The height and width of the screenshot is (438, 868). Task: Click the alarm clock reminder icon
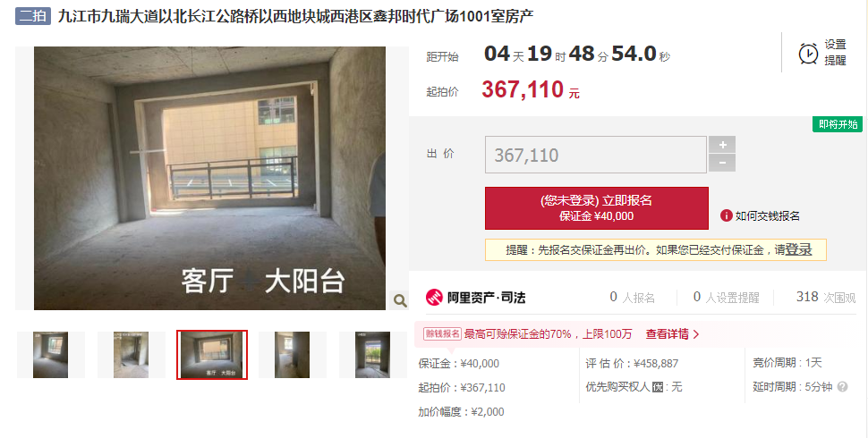(x=808, y=54)
